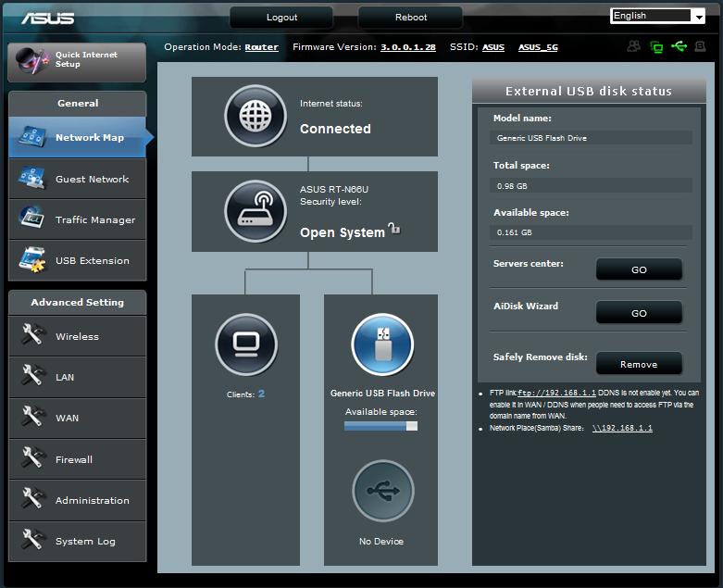Click the Quick Internet Setup button

pos(77,62)
